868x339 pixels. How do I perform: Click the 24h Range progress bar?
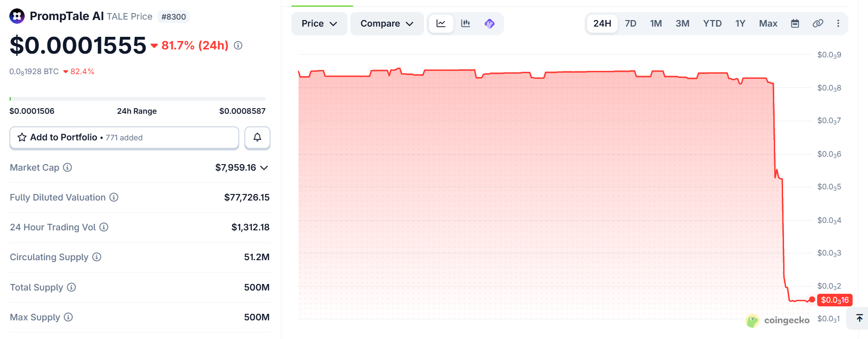click(138, 99)
